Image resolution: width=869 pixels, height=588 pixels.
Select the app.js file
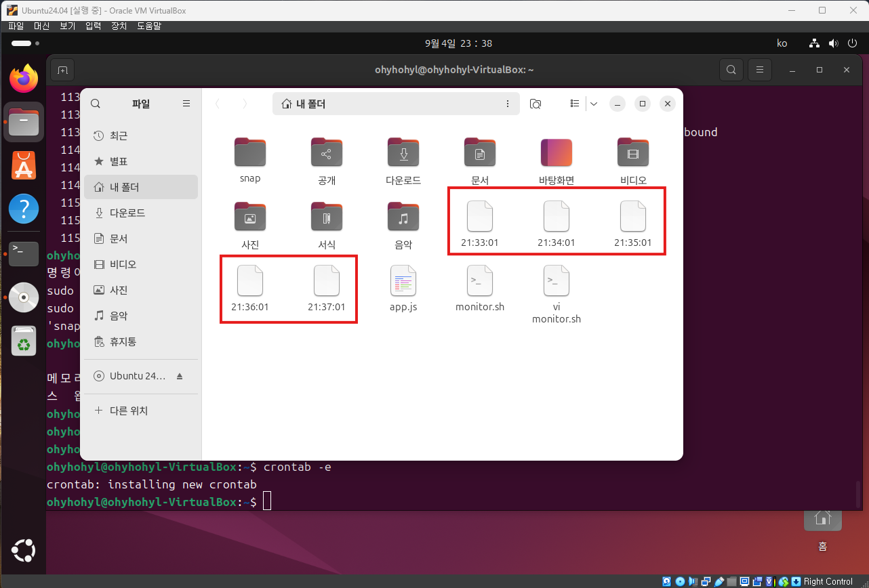pos(403,289)
